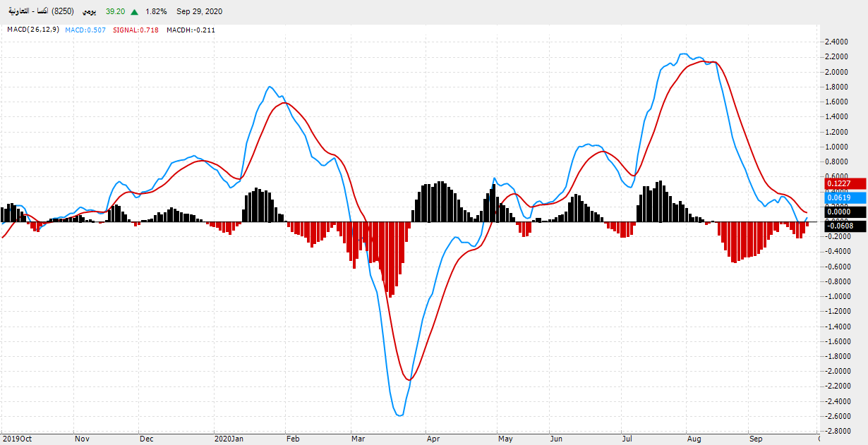The image size is (868, 445).
Task: Click the green 39.20 last price
Action: (x=115, y=12)
